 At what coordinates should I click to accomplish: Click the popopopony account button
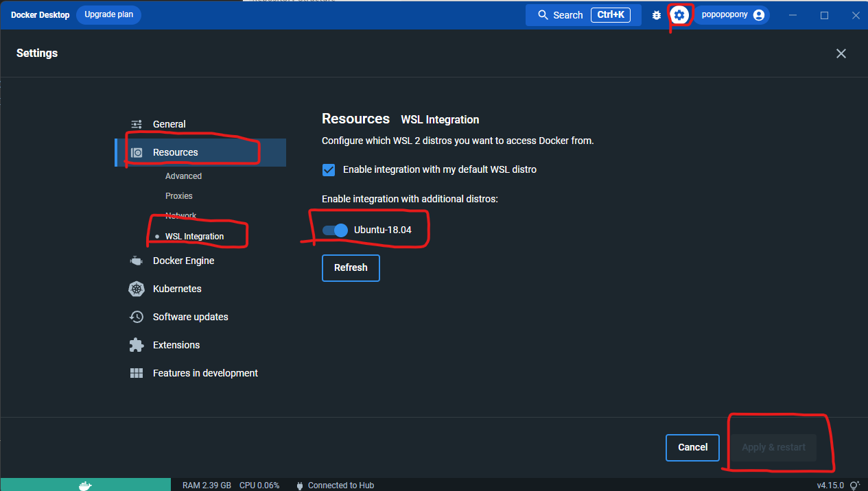[x=731, y=15]
